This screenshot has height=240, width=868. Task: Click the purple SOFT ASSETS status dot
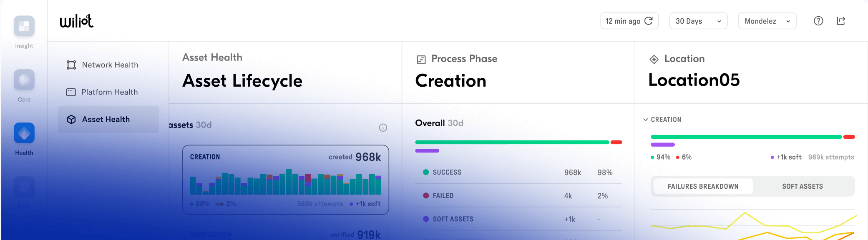(x=426, y=219)
